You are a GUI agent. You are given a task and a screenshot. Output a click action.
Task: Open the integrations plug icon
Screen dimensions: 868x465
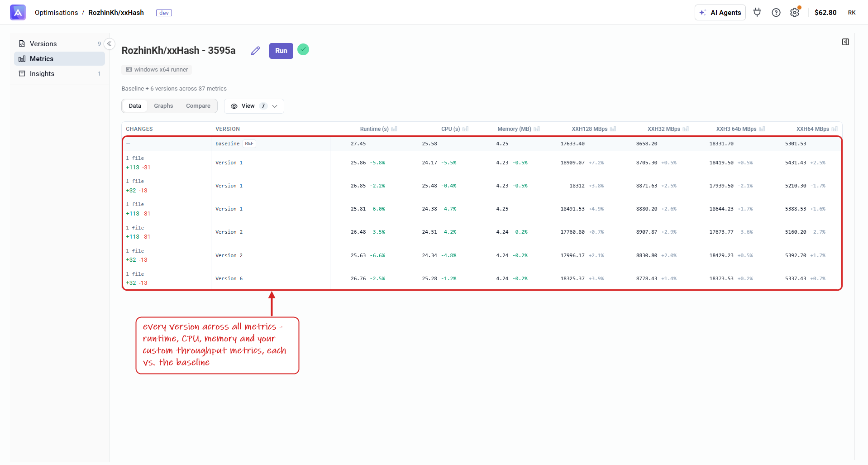757,12
